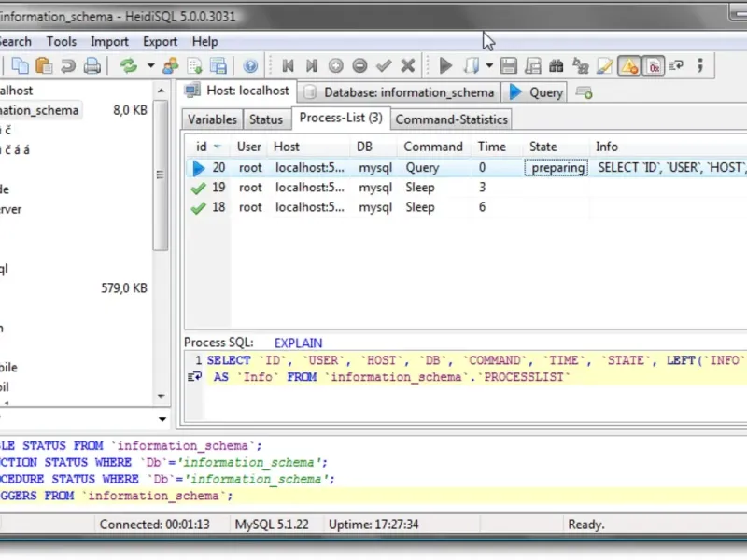Screen dimensions: 747x560
Task: Click the delete record minus icon
Action: pyautogui.click(x=359, y=65)
